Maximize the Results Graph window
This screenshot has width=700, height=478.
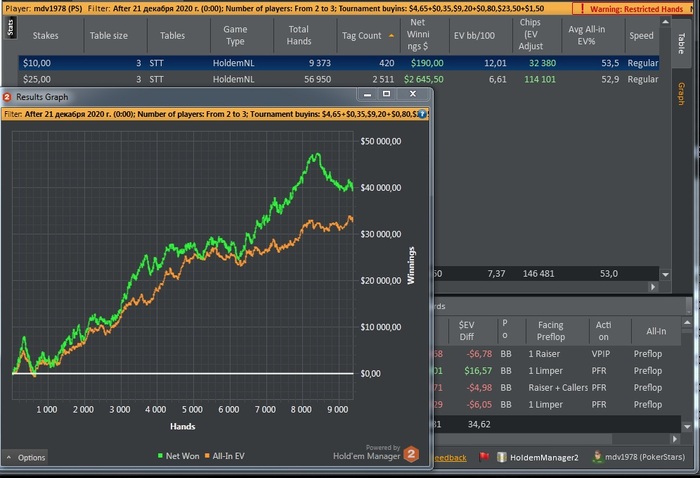[387, 94]
